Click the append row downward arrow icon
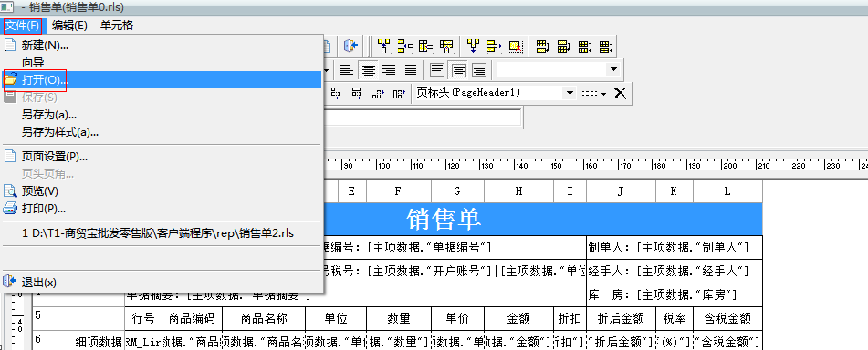This screenshot has width=868, height=350. click(473, 46)
